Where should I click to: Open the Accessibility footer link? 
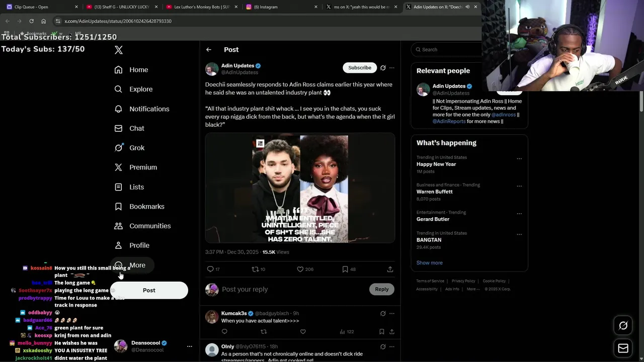click(x=427, y=289)
